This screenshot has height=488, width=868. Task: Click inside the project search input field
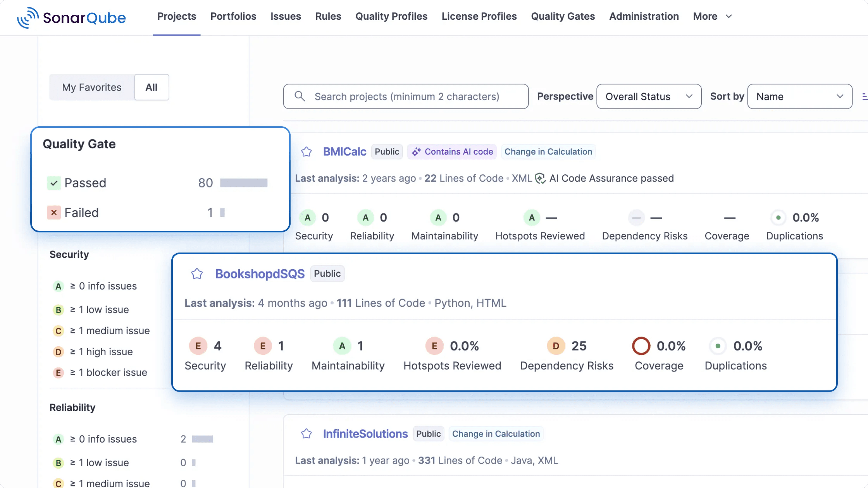pos(407,96)
